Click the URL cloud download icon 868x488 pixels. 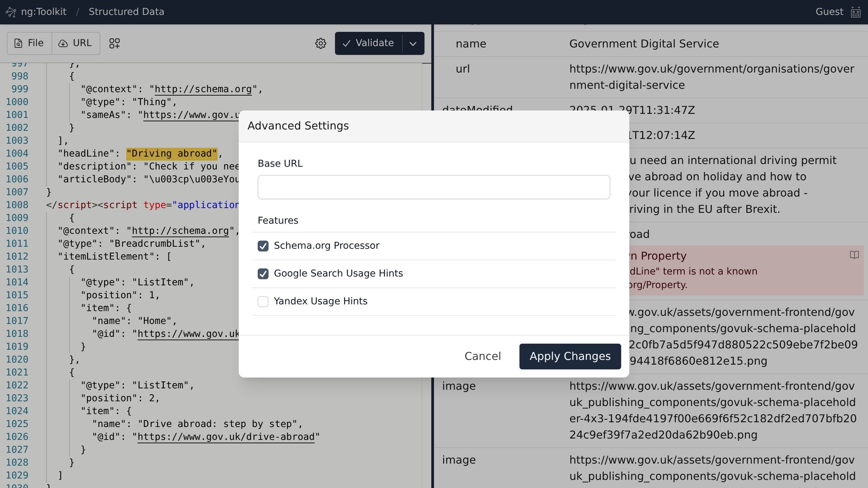pos(63,43)
